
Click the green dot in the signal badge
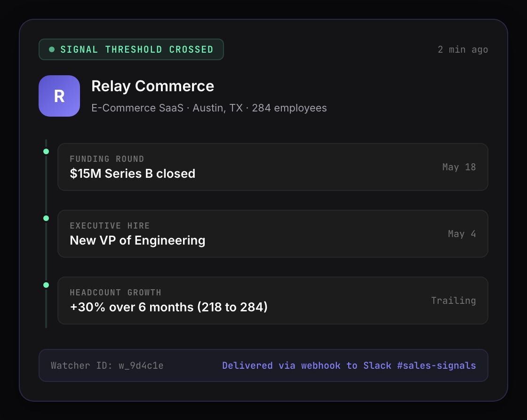click(52, 49)
